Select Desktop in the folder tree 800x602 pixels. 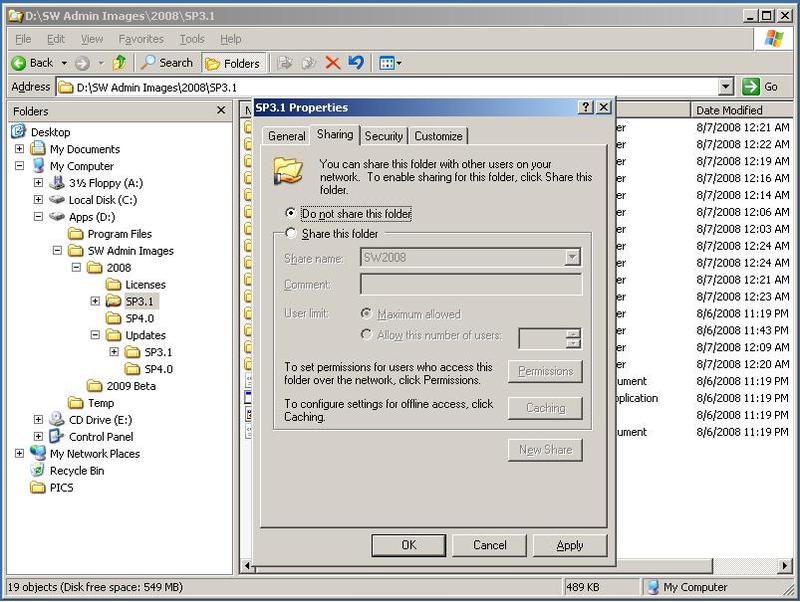(51, 132)
